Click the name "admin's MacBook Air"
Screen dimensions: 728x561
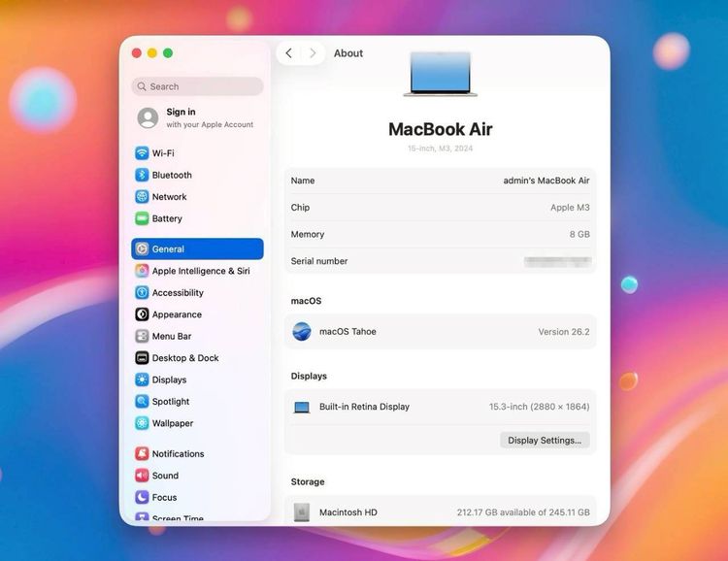(x=546, y=181)
